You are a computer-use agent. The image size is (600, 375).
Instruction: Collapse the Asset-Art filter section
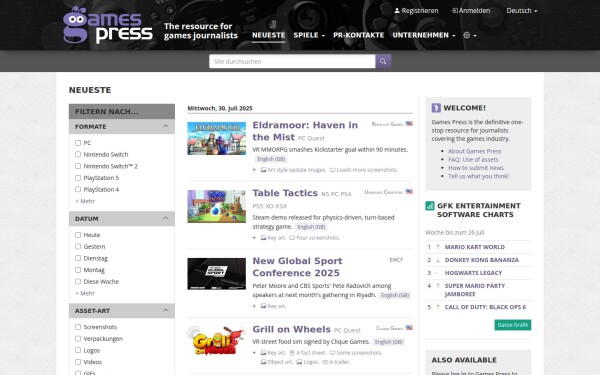pyautogui.click(x=122, y=311)
